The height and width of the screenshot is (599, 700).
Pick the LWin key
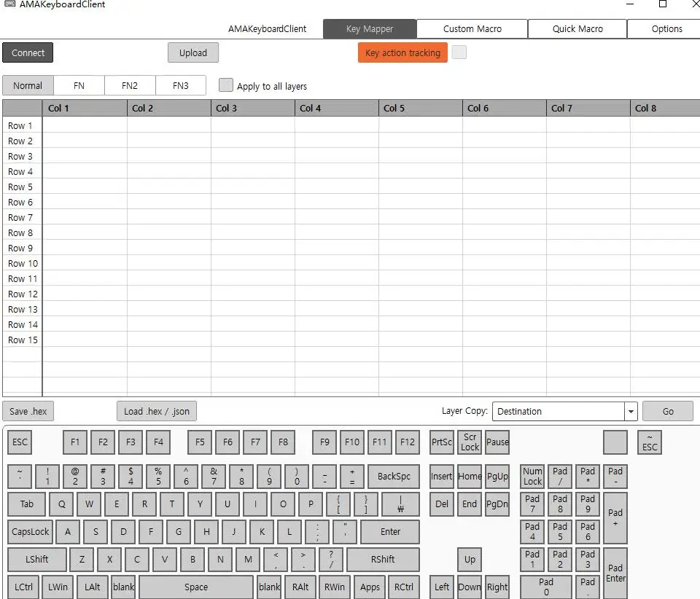58,587
